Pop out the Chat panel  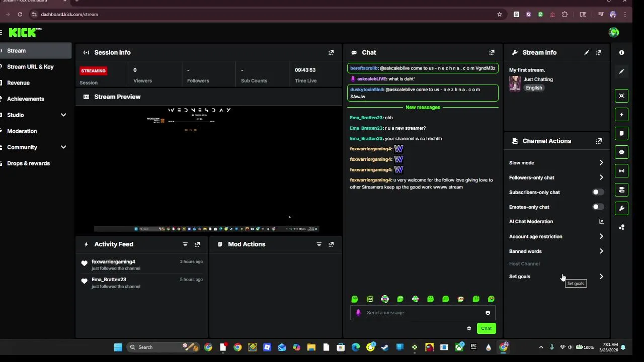(x=492, y=52)
